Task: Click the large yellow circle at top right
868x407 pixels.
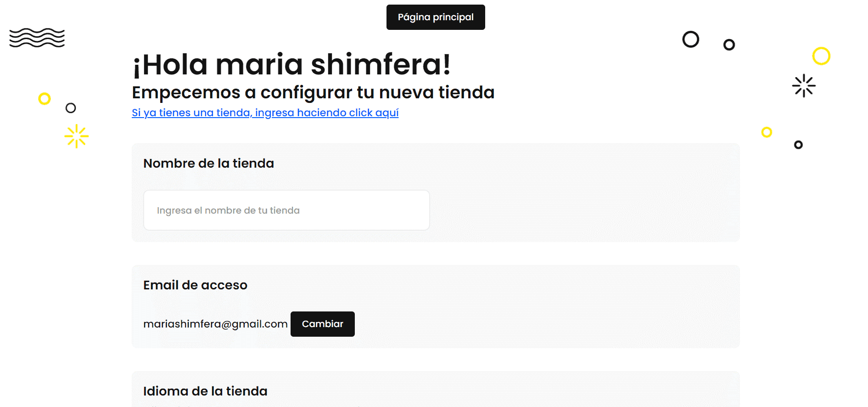Action: coord(821,56)
